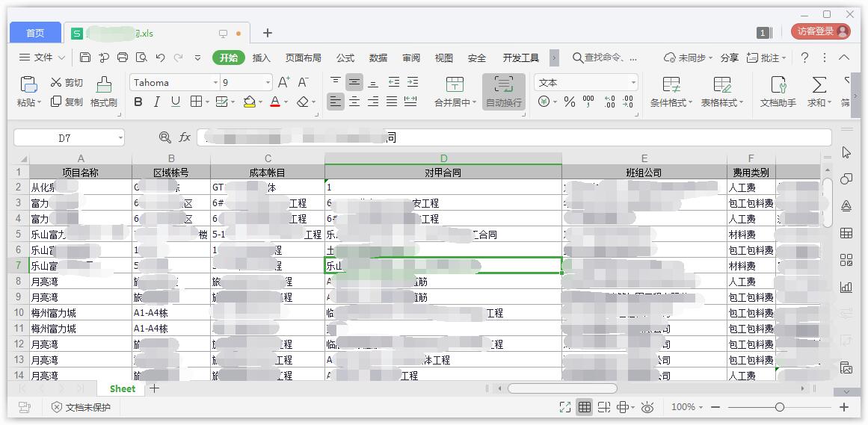
Task: Click the insert function fx icon
Action: click(x=185, y=137)
